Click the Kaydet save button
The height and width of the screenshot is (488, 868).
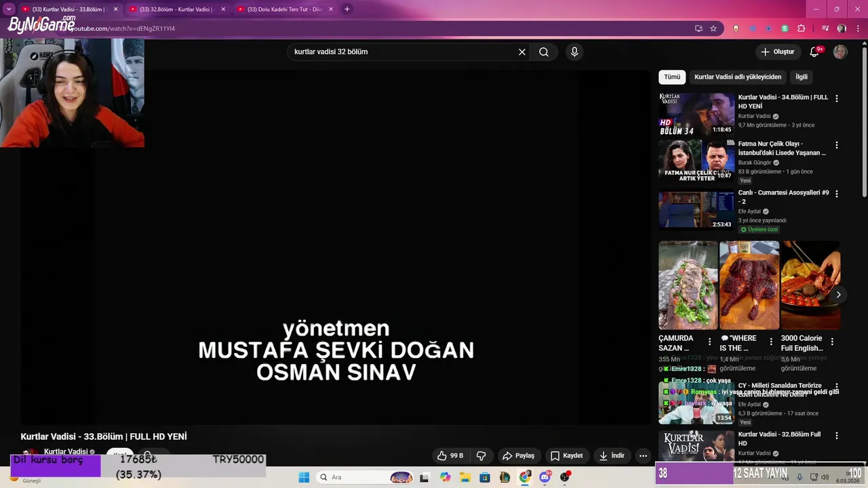pyautogui.click(x=567, y=456)
